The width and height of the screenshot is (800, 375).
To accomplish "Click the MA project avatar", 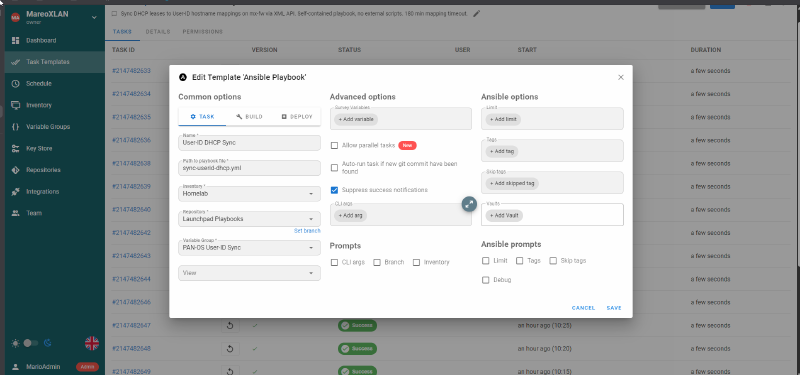I will [15, 18].
